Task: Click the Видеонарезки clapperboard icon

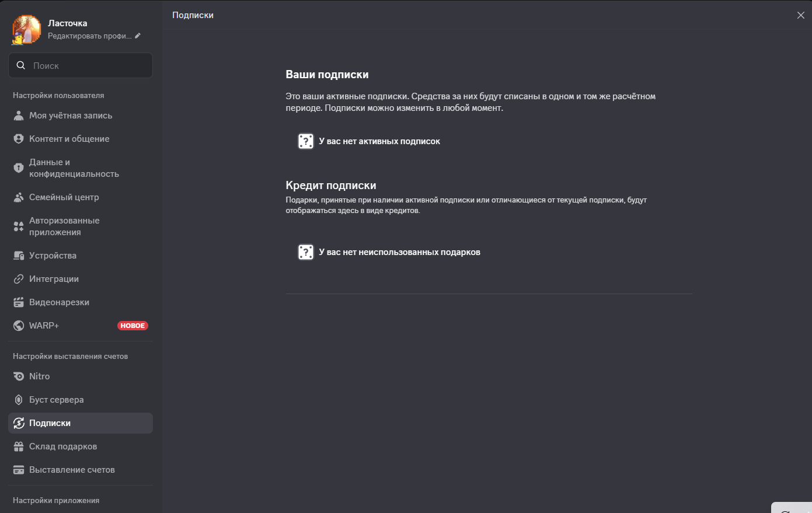Action: click(x=19, y=302)
